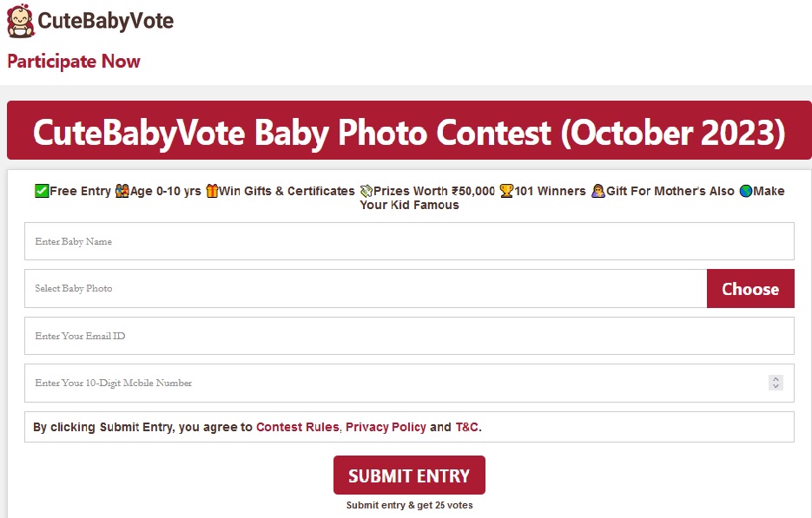
Task: Click the mobile number stepper down arrow
Action: tap(776, 386)
